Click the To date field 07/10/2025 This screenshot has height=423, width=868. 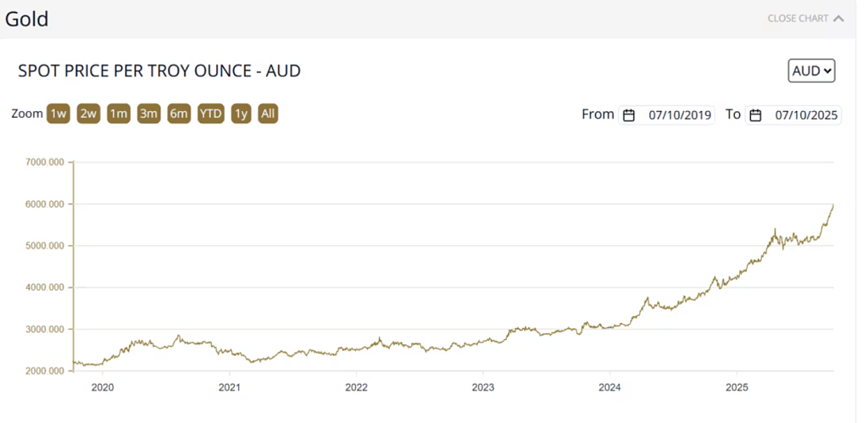coord(804,115)
